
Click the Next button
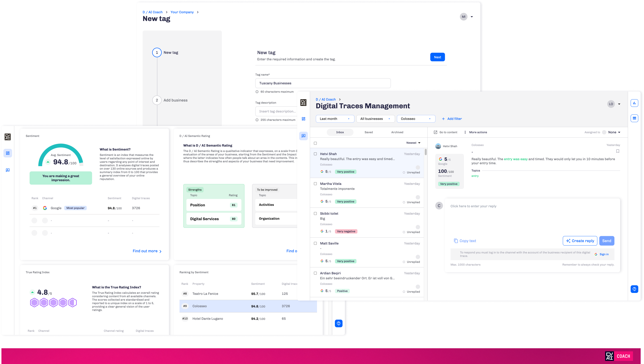(x=437, y=57)
